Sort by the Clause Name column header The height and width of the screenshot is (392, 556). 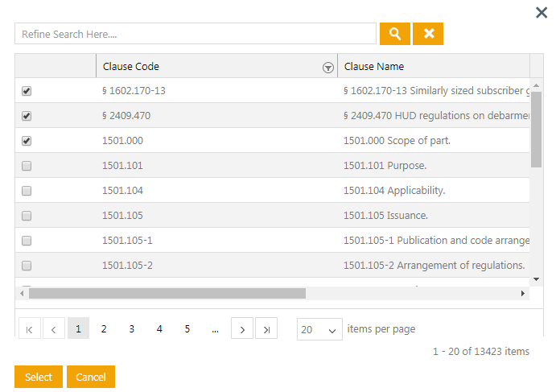click(x=374, y=66)
